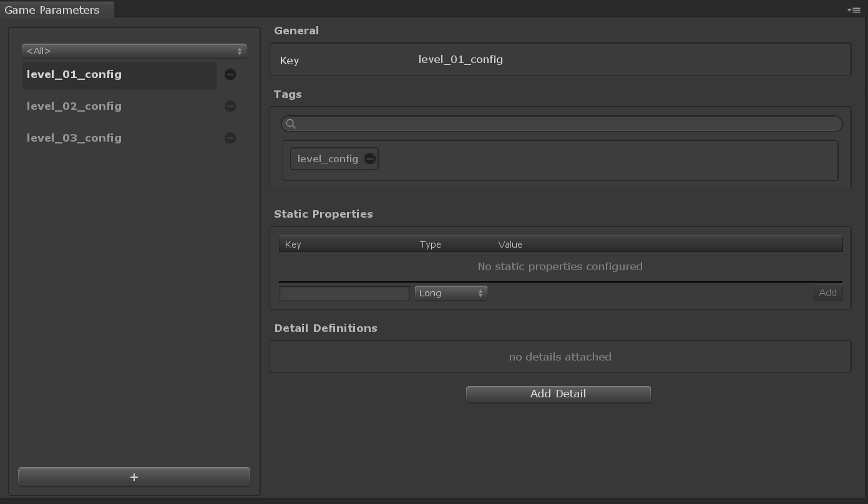Click the General section heading
The height and width of the screenshot is (504, 868).
[x=296, y=31]
